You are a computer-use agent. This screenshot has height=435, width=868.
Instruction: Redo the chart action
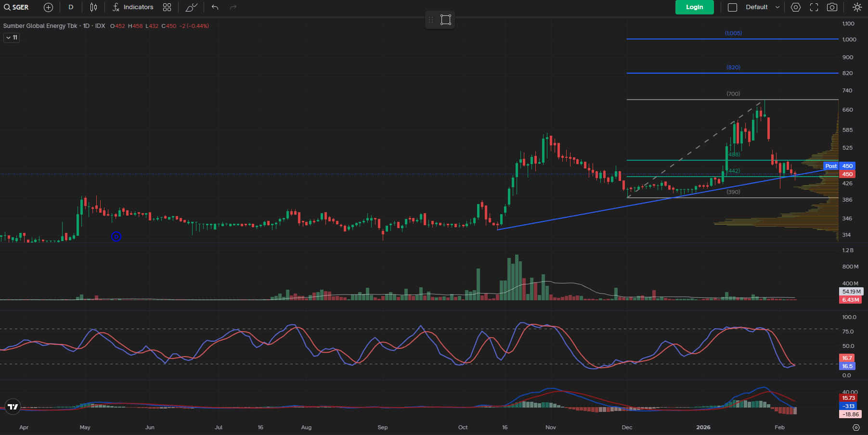point(233,7)
